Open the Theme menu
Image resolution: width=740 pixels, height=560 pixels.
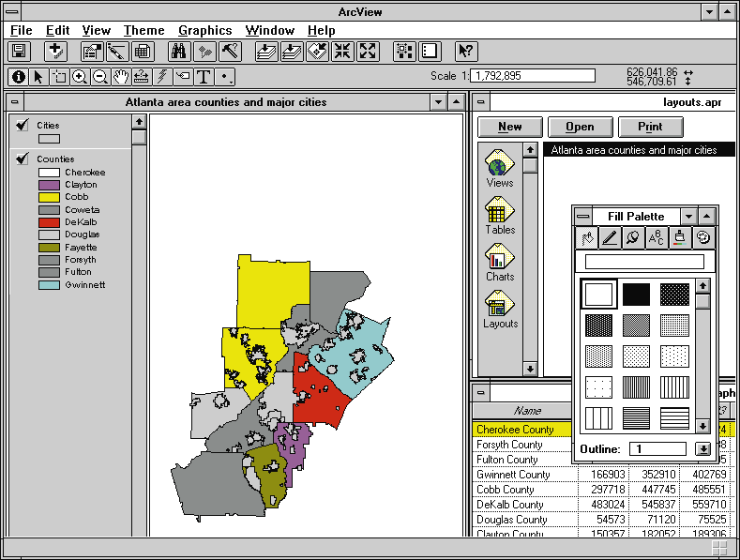[x=143, y=31]
